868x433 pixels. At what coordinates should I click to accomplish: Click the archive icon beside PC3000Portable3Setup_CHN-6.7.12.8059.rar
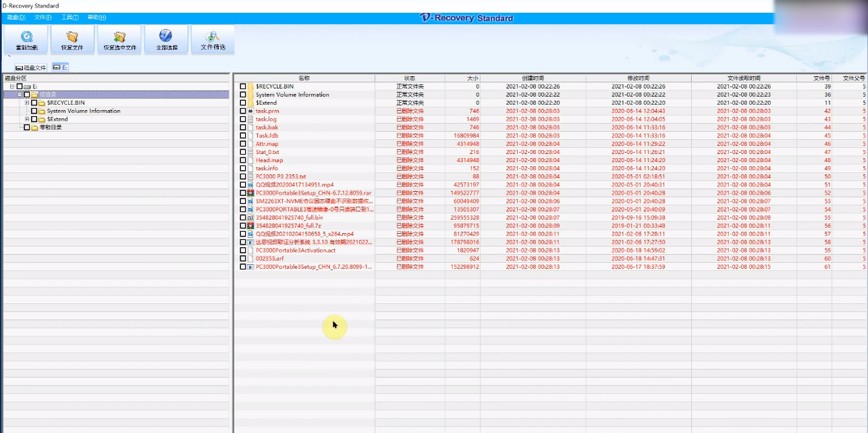(250, 193)
